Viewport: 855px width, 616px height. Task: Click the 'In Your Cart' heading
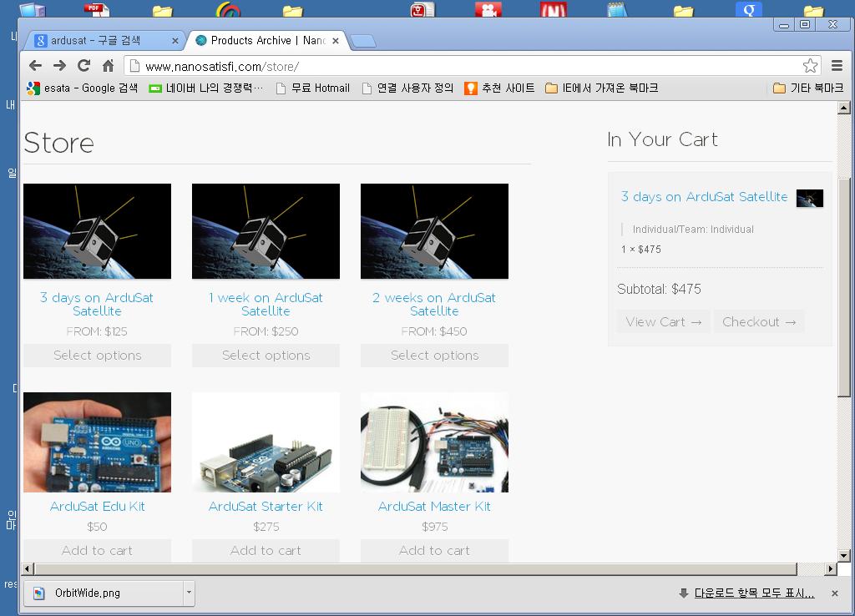662,139
